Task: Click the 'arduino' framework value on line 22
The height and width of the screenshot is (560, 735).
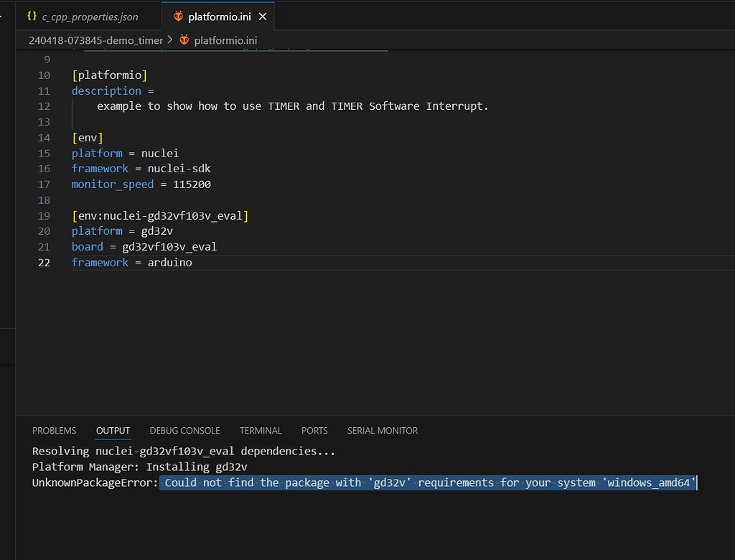Action: (169, 263)
